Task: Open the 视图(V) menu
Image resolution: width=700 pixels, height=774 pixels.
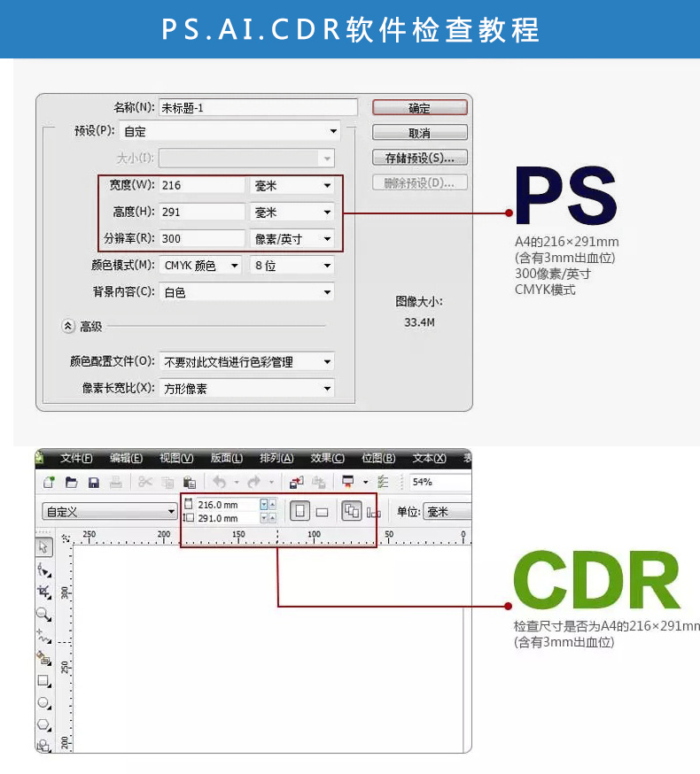Action: point(176,459)
